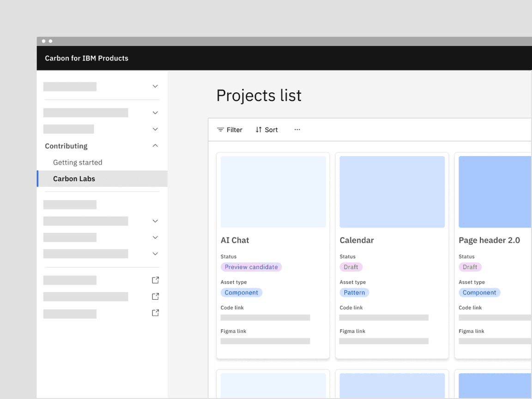Click the third external link icon in sidebar

pos(155,313)
